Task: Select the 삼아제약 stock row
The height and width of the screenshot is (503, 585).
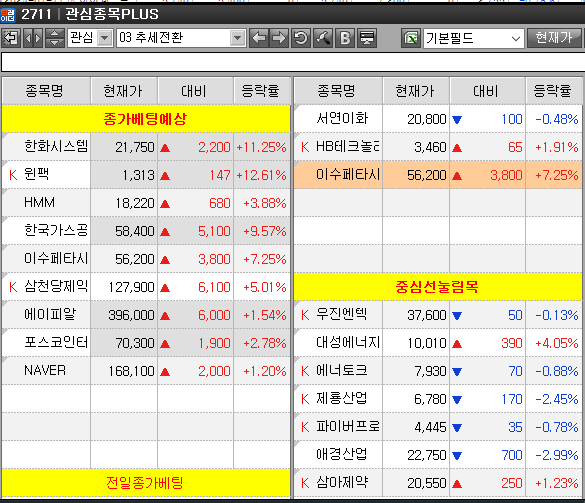Action: [438, 483]
